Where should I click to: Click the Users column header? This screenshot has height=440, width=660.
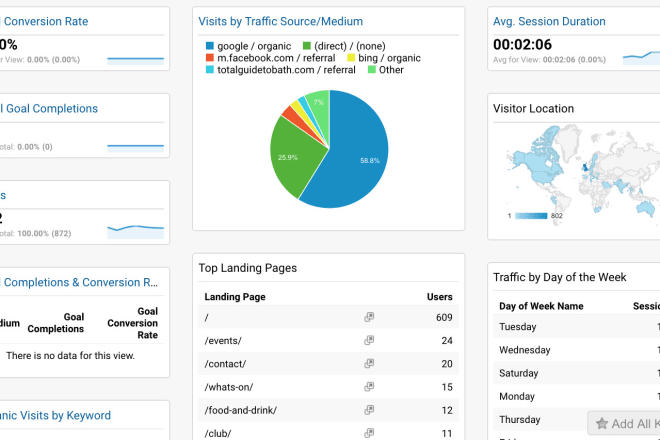(x=439, y=297)
